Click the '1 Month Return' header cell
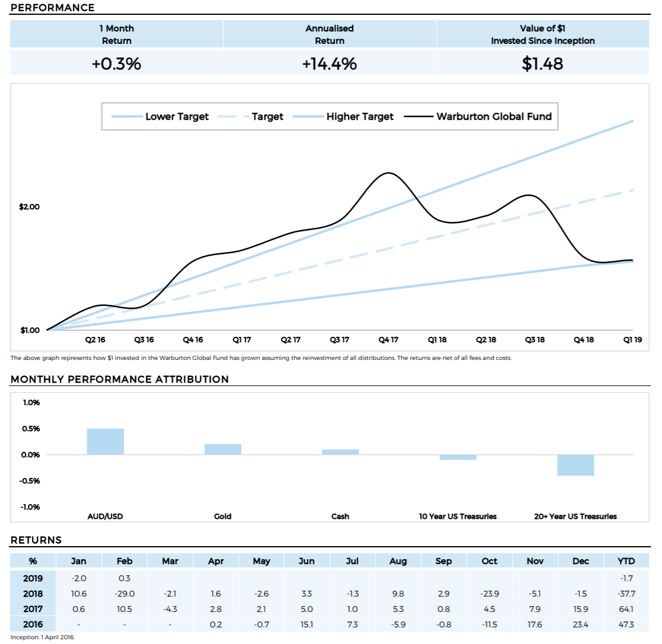662x644 pixels. tap(117, 34)
